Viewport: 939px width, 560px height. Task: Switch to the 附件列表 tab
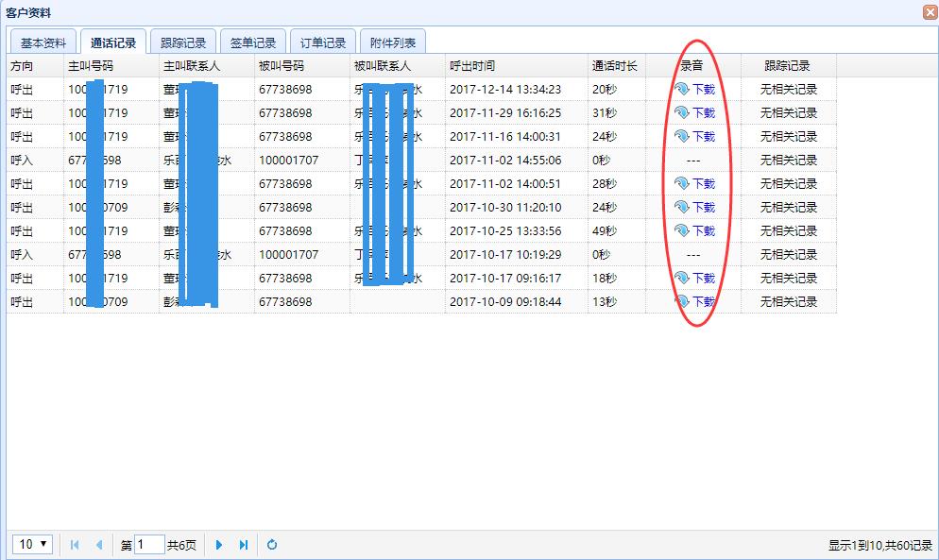(x=391, y=41)
